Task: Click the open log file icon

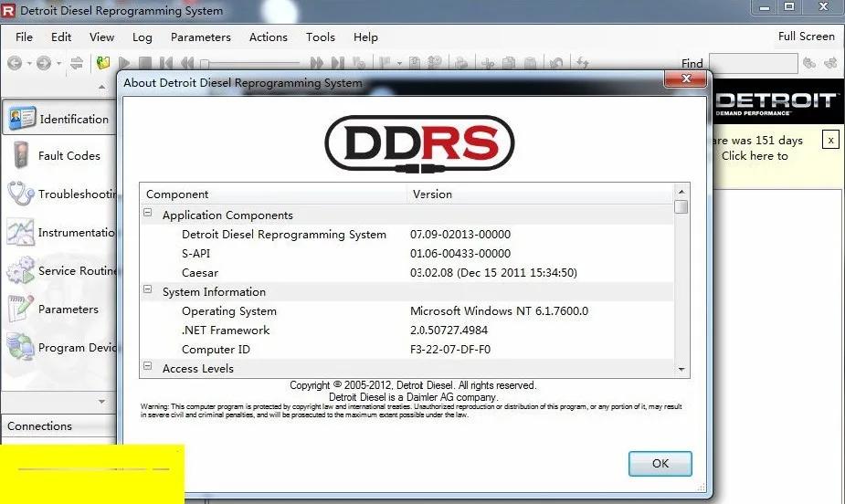Action: [102, 63]
